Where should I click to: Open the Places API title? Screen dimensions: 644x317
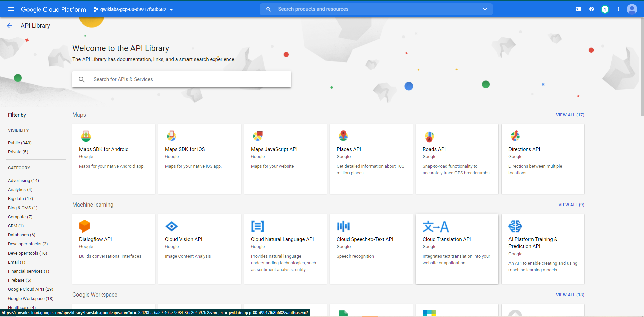(349, 149)
